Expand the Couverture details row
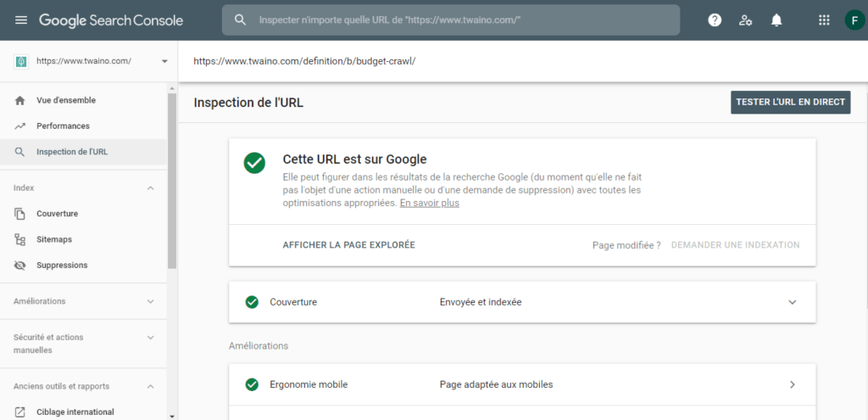Viewport: 868px width, 420px height. point(793,302)
